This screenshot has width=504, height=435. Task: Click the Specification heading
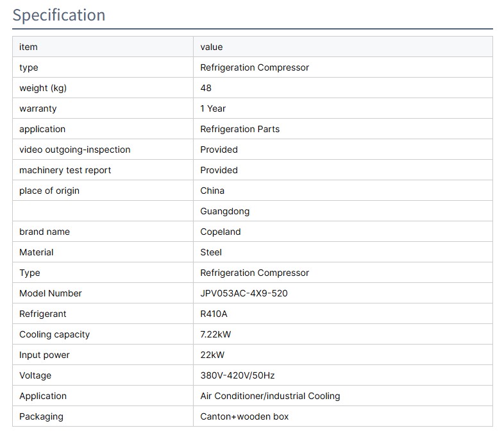[x=59, y=15]
